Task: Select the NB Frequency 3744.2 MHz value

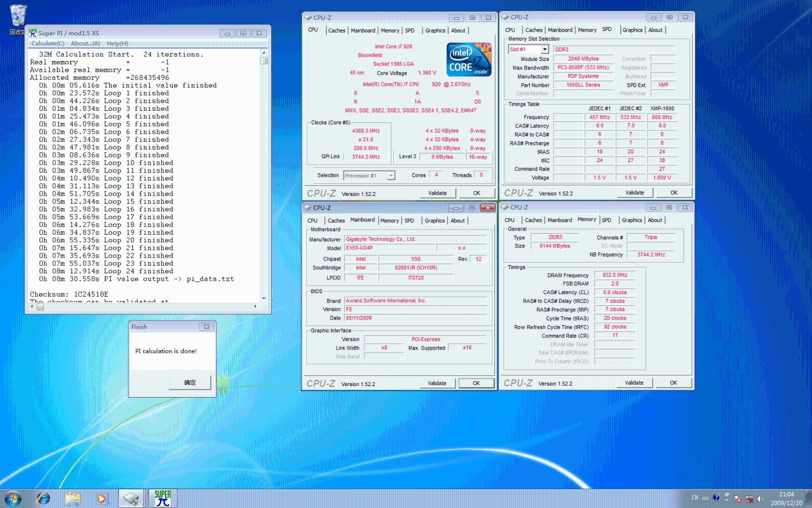Action: pyautogui.click(x=651, y=255)
